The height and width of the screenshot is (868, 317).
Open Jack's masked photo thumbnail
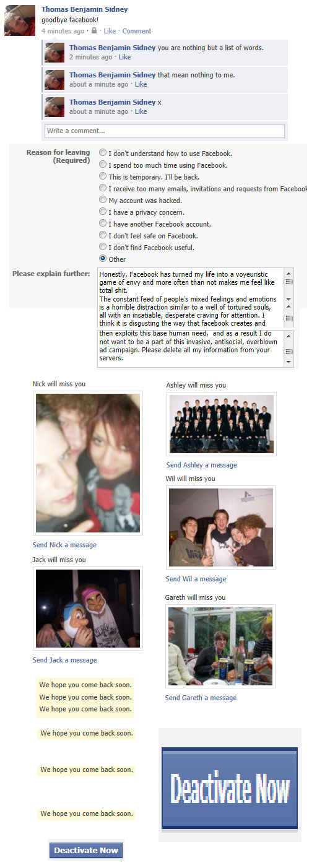coord(88,609)
